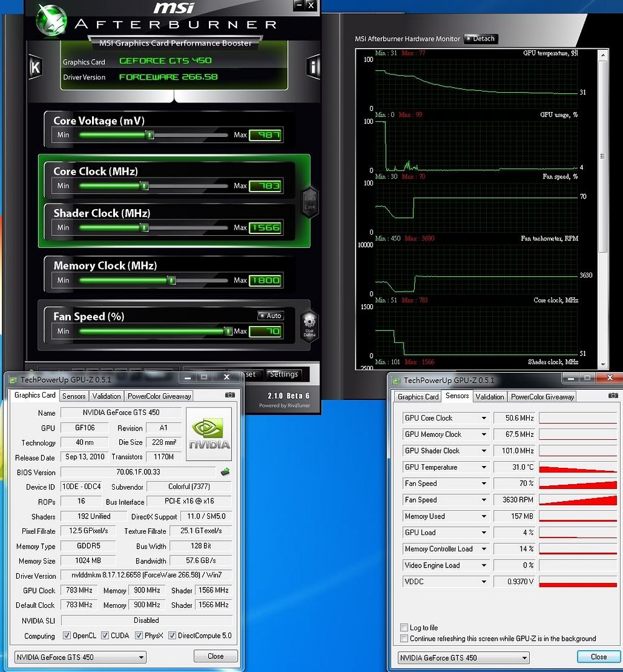Click the hardware monitor vertical scrollbar thumb
The image size is (623, 672).
[603, 156]
